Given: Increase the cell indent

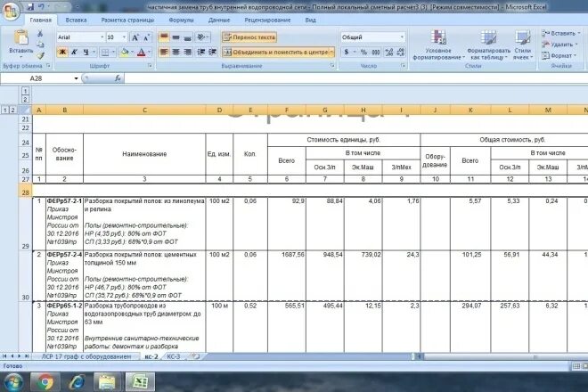Looking at the screenshot, I should point(213,53).
